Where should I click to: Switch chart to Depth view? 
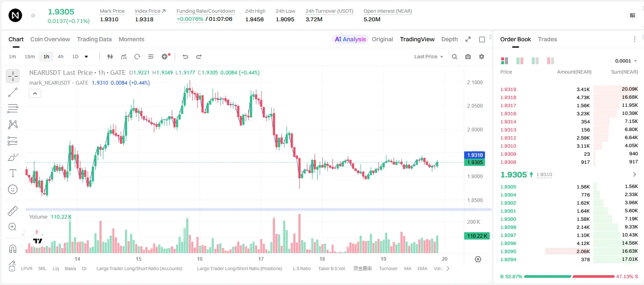point(449,39)
